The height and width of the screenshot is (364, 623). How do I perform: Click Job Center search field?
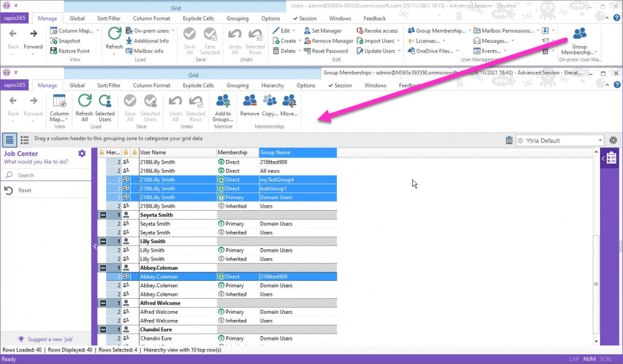[x=46, y=175]
